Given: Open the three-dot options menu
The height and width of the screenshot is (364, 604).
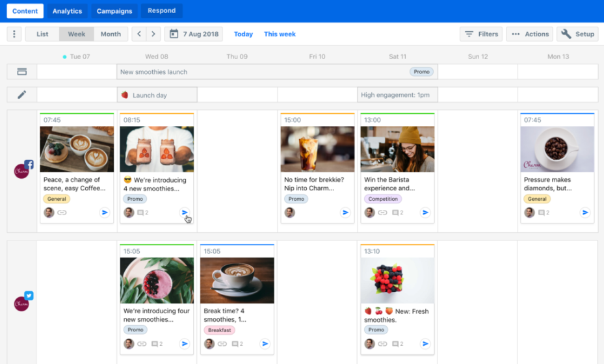Looking at the screenshot, I should tap(14, 34).
